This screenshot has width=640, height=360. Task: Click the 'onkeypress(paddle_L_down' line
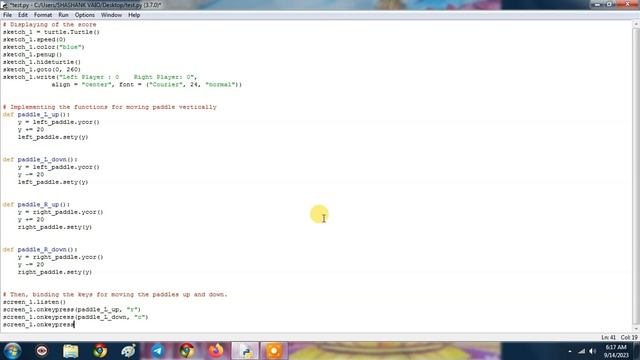76,317
